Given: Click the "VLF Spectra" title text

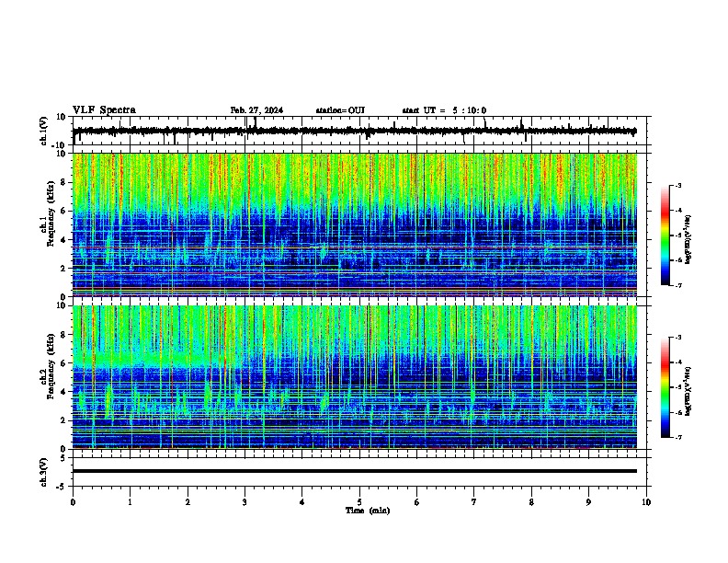Looking at the screenshot, I should (104, 109).
